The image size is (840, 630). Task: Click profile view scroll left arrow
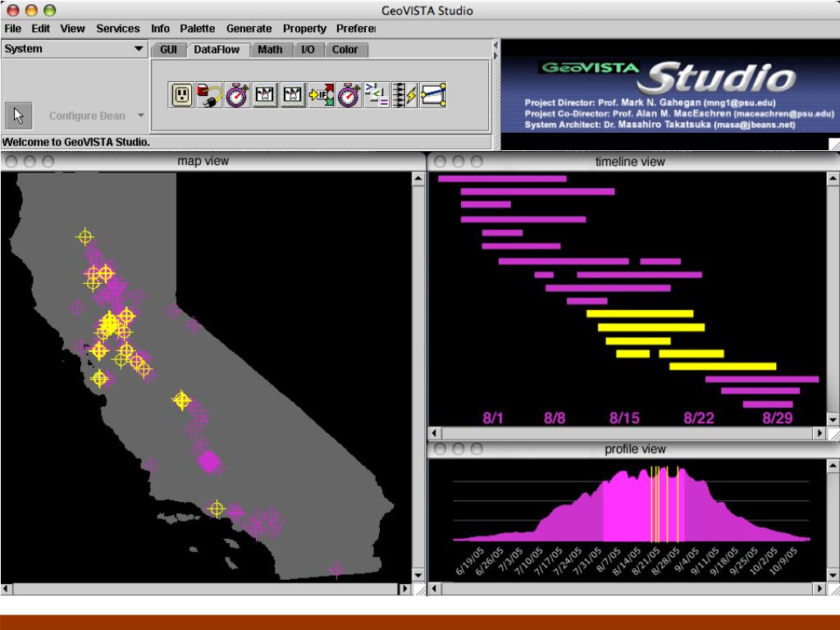point(435,589)
